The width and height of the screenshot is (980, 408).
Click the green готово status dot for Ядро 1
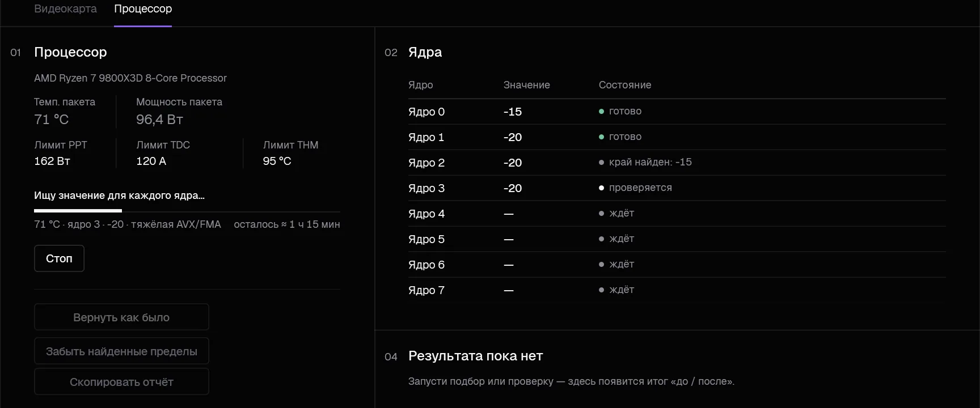(601, 137)
